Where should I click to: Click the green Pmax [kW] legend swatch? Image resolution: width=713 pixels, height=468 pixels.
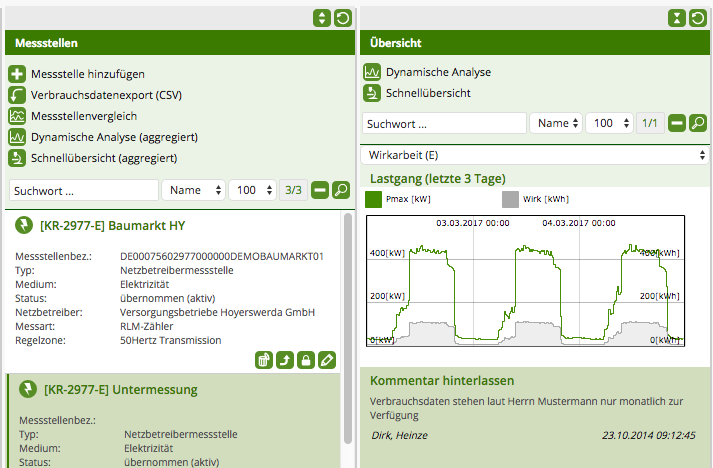[374, 199]
